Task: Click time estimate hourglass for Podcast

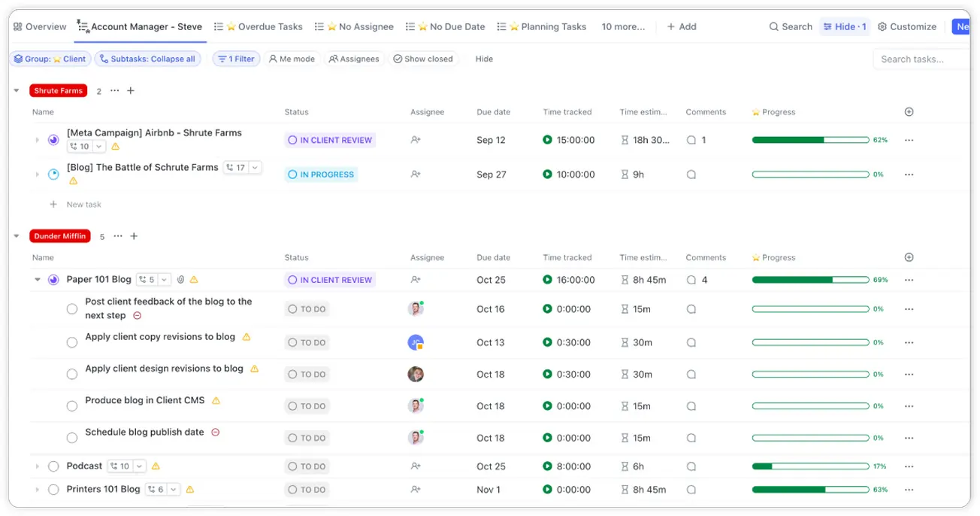Action: pyautogui.click(x=625, y=466)
